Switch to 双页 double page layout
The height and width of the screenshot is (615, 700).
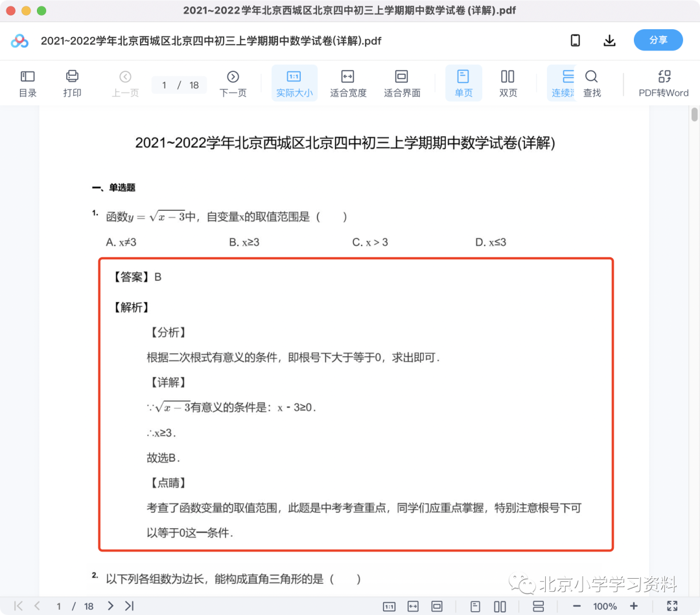click(507, 84)
